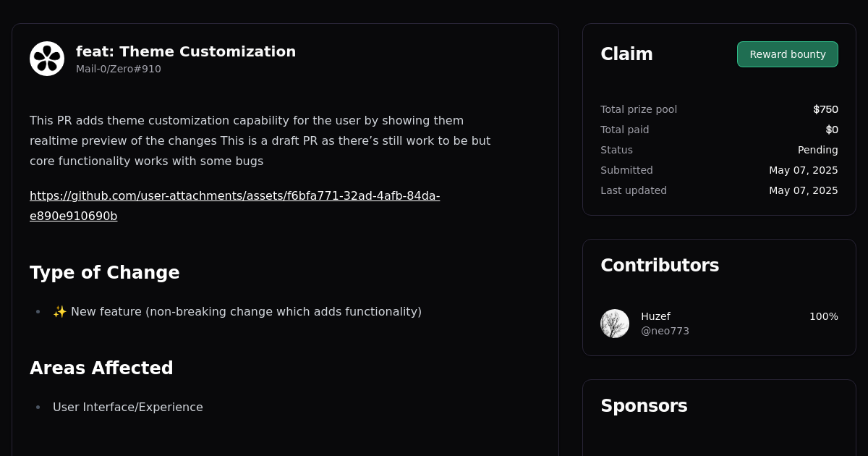Click the Areas Affected section heading
The width and height of the screenshot is (868, 456).
pos(101,368)
